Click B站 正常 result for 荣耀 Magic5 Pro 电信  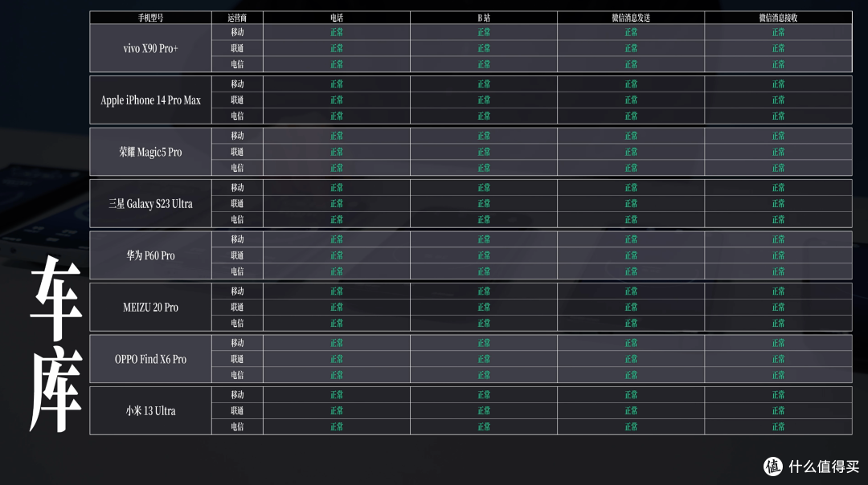point(484,168)
